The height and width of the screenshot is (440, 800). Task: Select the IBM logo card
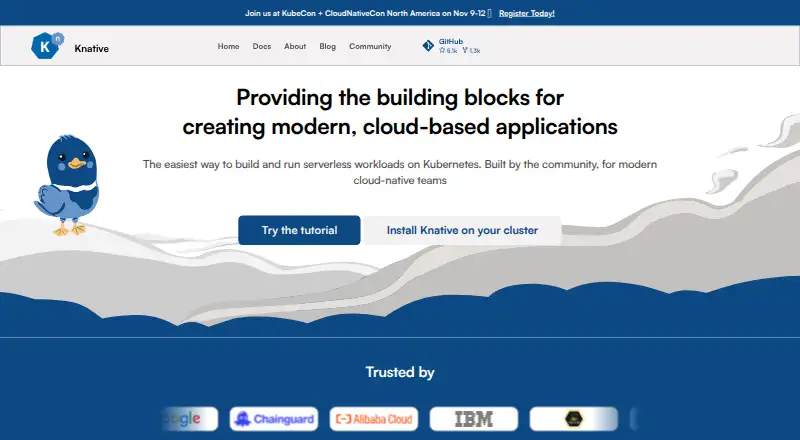click(474, 419)
